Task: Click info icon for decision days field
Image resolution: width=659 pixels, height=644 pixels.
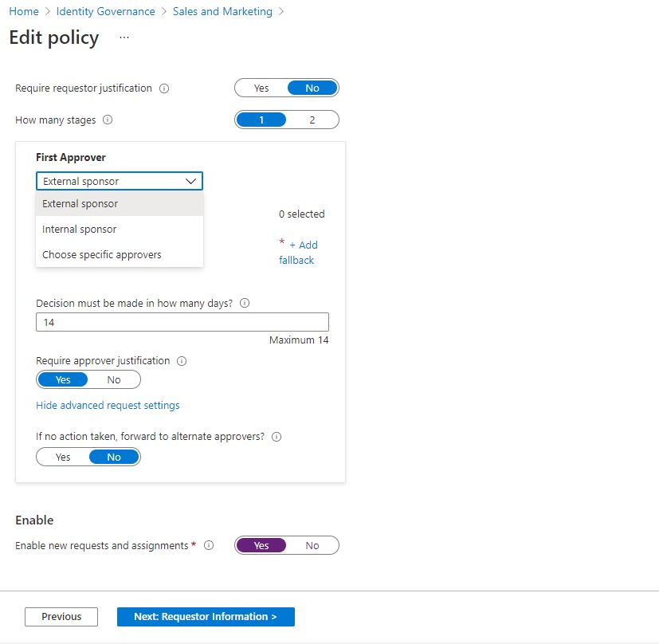Action: point(245,303)
